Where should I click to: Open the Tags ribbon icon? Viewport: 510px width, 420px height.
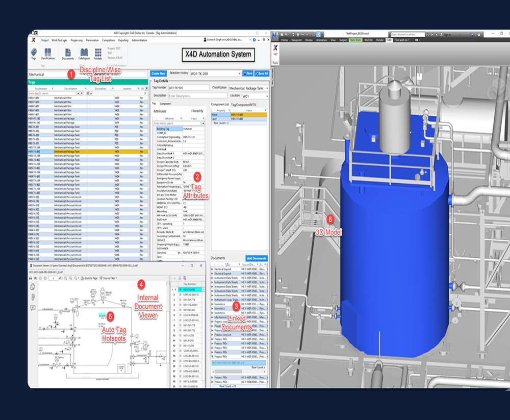pyautogui.click(x=34, y=54)
